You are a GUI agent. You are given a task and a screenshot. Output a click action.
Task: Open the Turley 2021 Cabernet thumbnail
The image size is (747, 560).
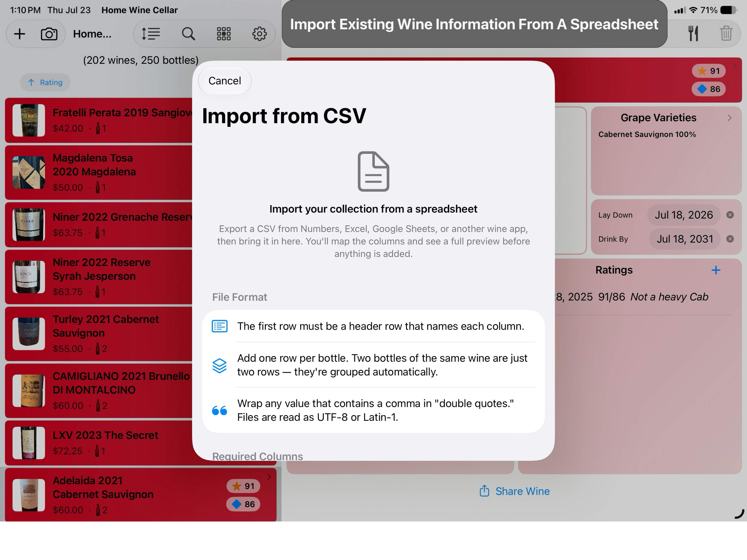29,334
